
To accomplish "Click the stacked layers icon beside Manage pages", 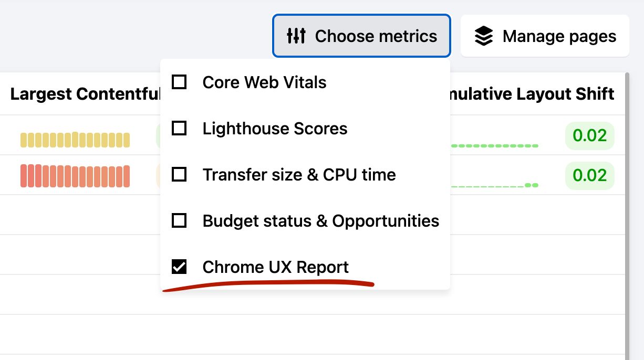I will [483, 35].
